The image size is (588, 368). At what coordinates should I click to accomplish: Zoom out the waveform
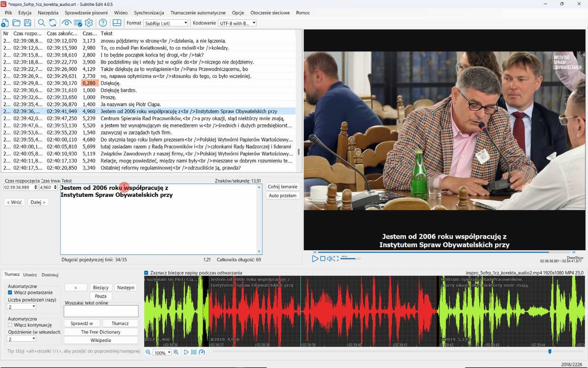[x=148, y=352]
